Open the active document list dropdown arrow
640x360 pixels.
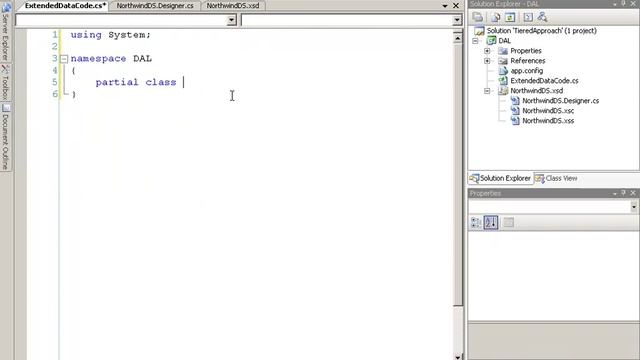(445, 6)
